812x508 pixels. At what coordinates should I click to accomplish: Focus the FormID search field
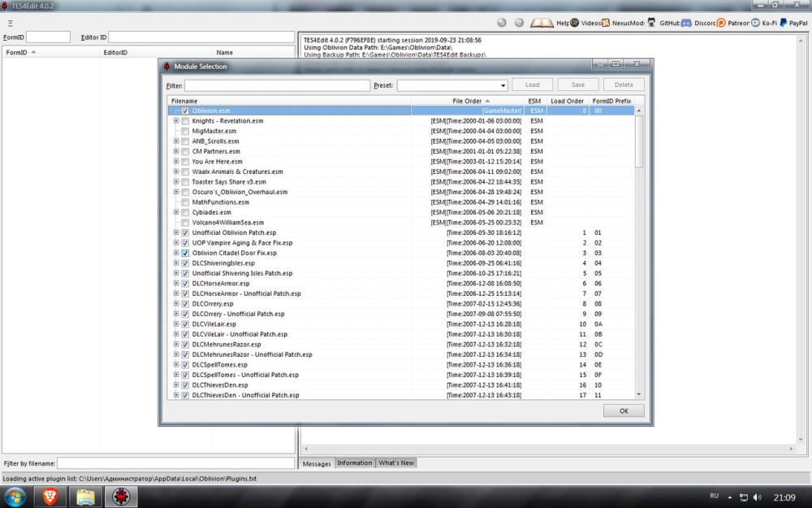click(48, 37)
